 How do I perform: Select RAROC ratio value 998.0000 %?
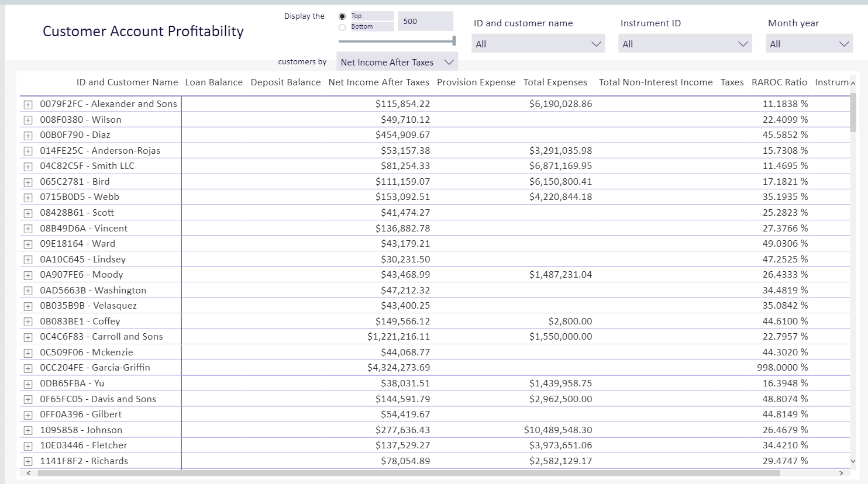pos(782,368)
